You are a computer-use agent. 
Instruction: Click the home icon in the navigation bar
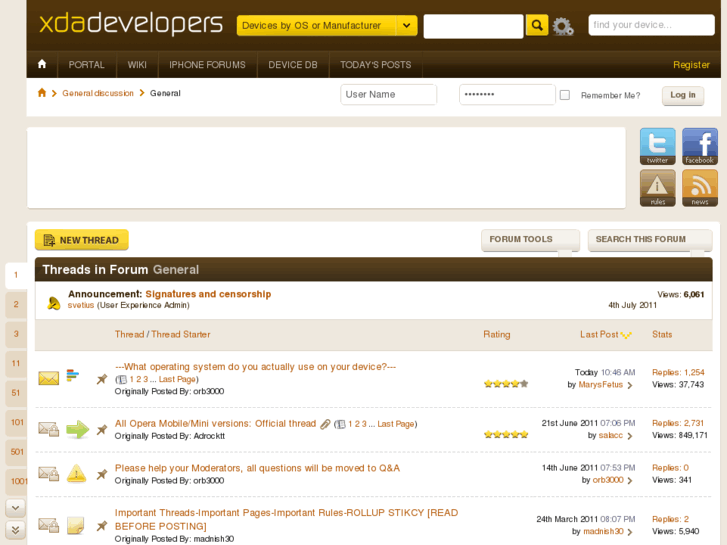(42, 64)
